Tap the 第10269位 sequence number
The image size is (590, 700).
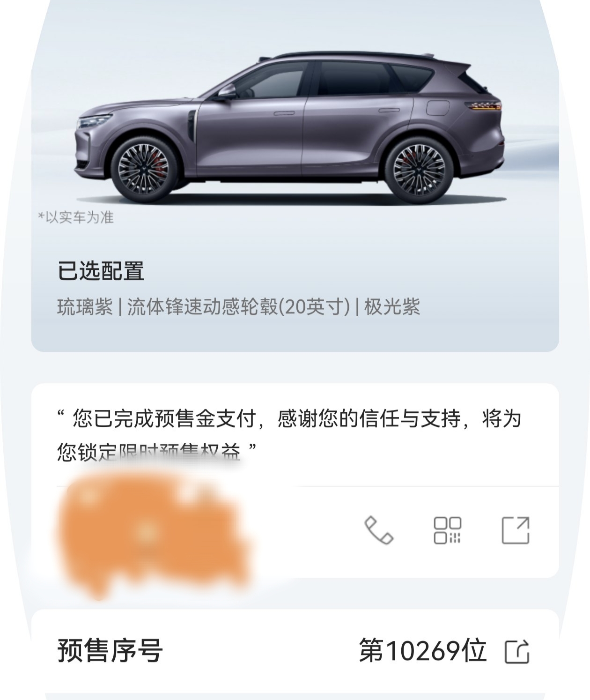point(423,650)
